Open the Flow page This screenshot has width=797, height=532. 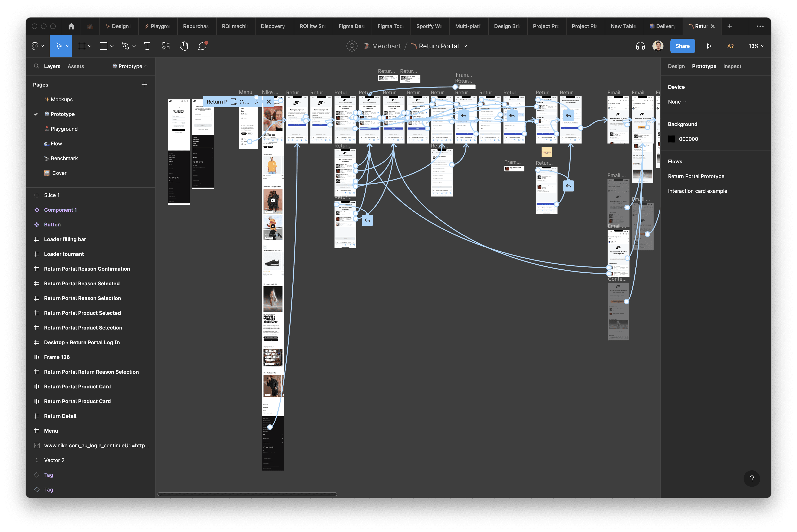(x=56, y=144)
